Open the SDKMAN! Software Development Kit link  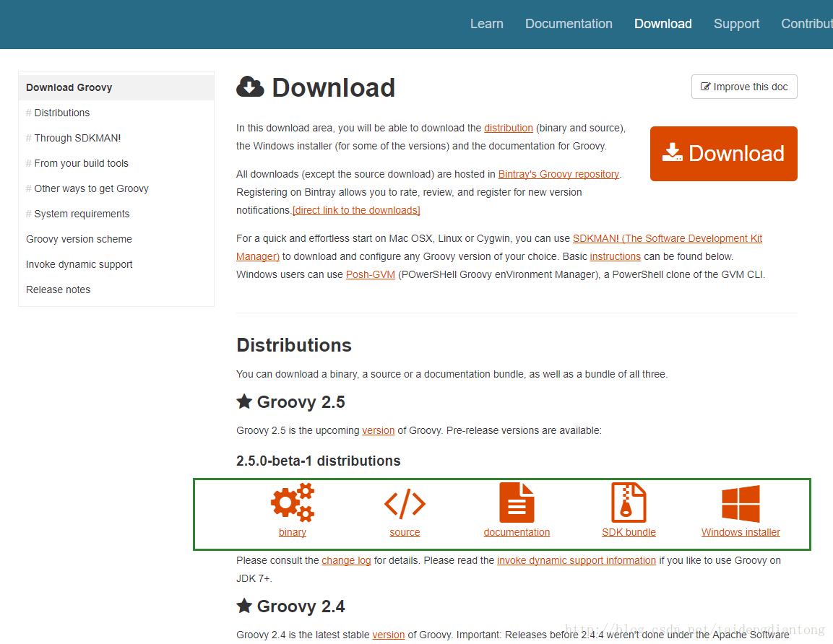coord(668,238)
